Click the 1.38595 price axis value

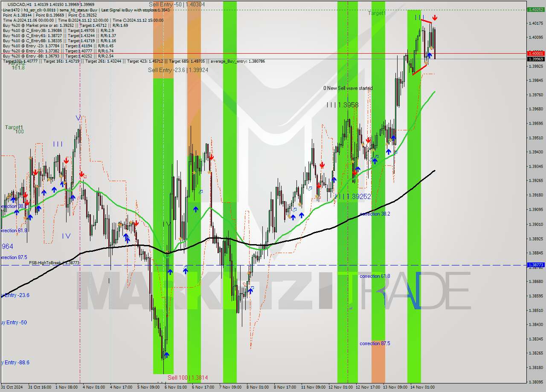[x=535, y=296]
